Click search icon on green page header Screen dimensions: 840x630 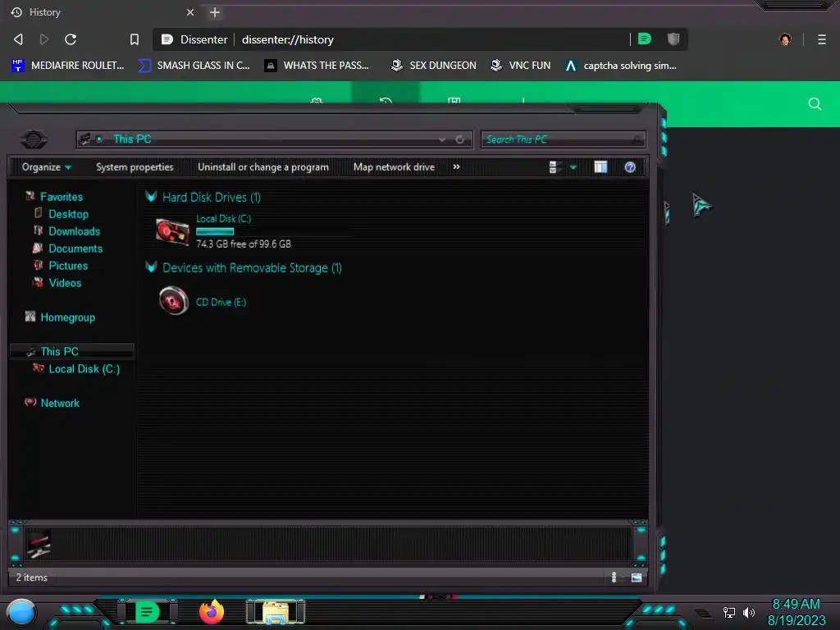(815, 104)
